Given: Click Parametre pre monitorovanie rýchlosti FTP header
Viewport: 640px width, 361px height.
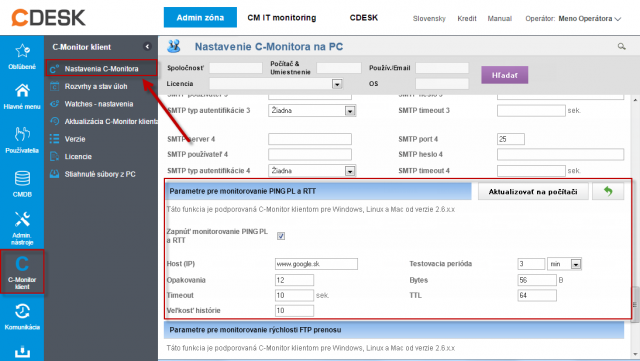Looking at the screenshot, I should coord(394,330).
